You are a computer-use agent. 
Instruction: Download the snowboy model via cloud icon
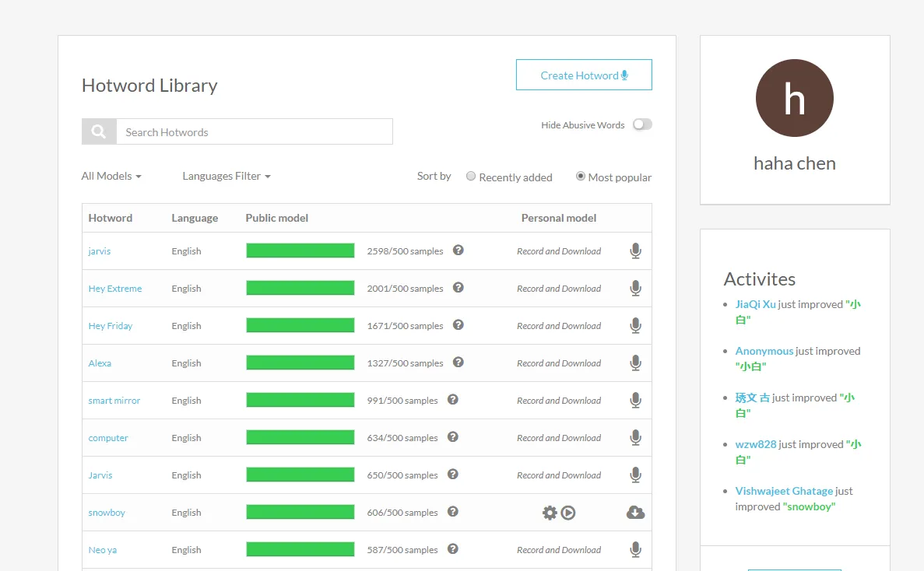click(635, 513)
